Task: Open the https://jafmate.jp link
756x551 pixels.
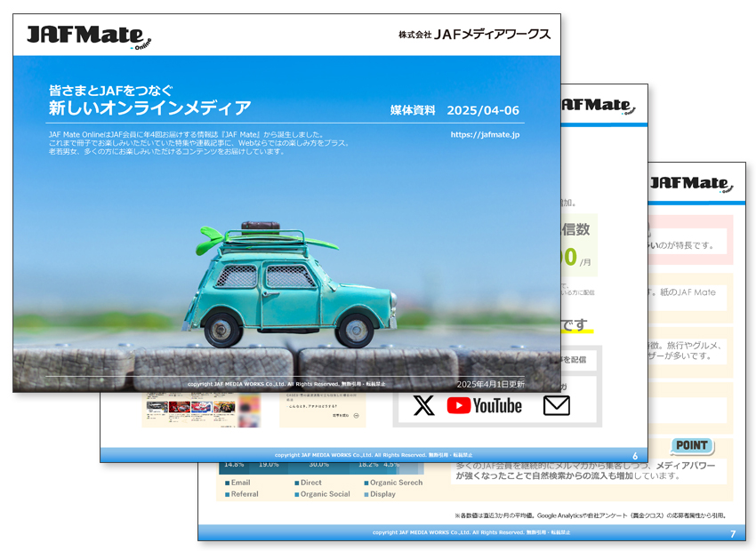Action: [x=485, y=135]
